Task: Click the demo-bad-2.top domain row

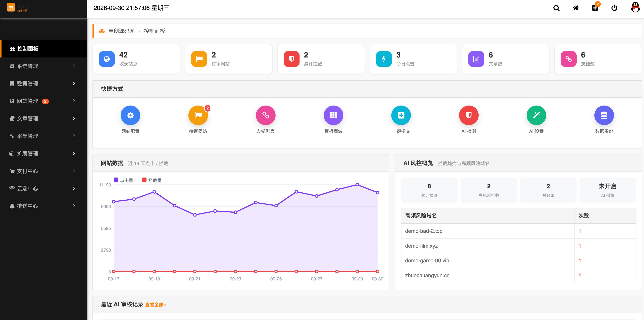Action: pos(518,231)
